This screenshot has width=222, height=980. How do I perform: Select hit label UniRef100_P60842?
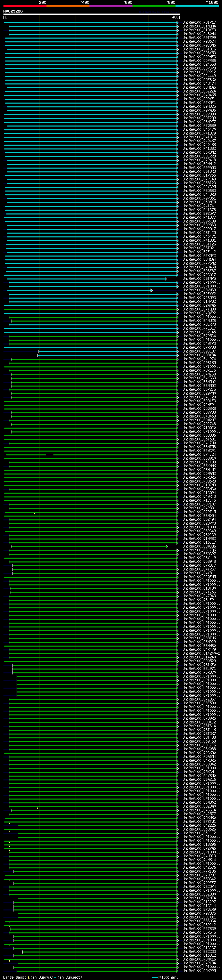199,764
